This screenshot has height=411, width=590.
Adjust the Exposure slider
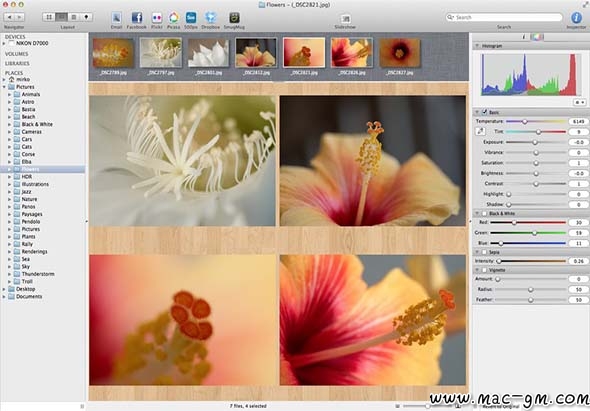536,142
